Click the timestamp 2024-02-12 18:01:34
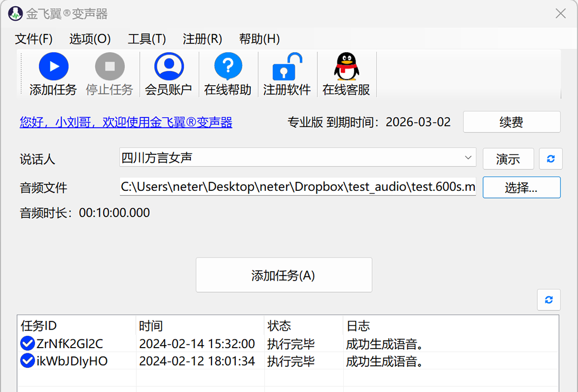 [197, 361]
